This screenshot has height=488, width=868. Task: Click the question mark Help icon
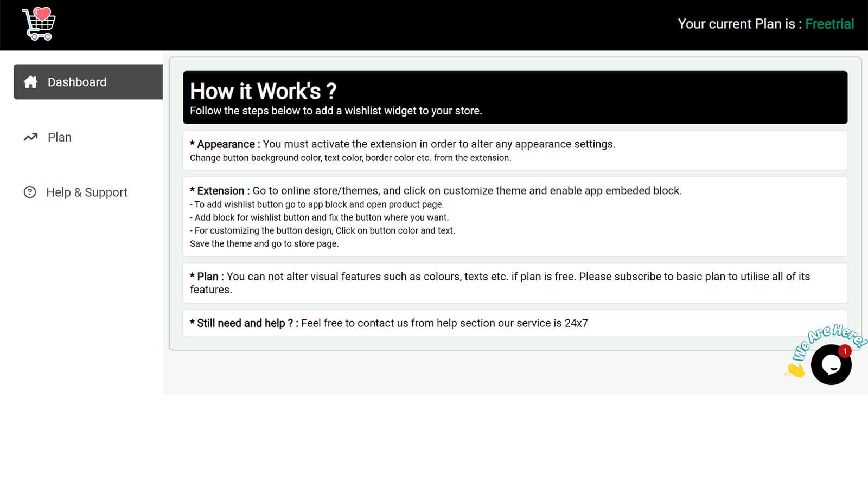coord(30,192)
